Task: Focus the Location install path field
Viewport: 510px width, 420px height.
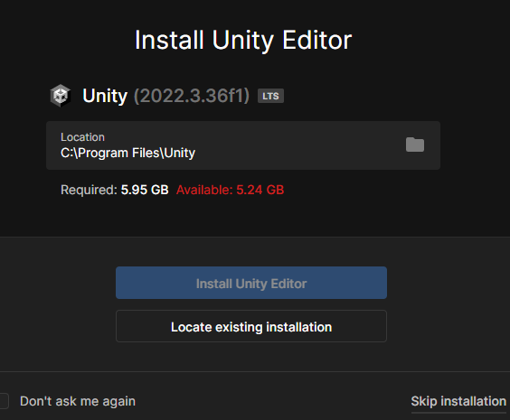Action: [243, 145]
